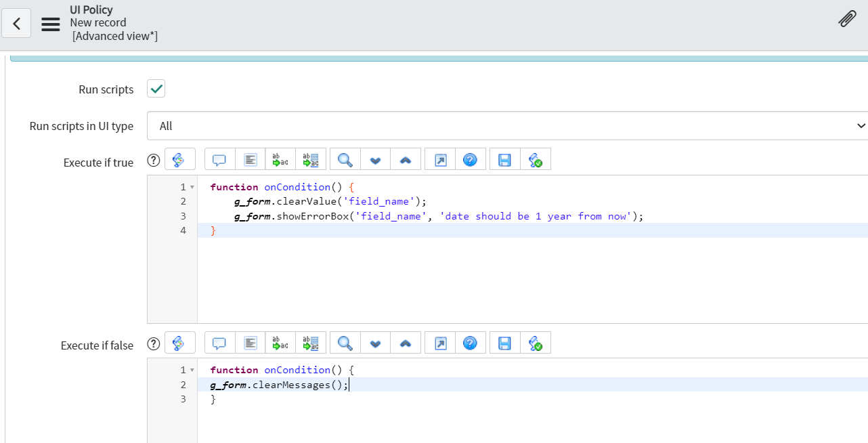This screenshot has width=868, height=443.
Task: Open search in Execute if true editor
Action: tap(345, 160)
